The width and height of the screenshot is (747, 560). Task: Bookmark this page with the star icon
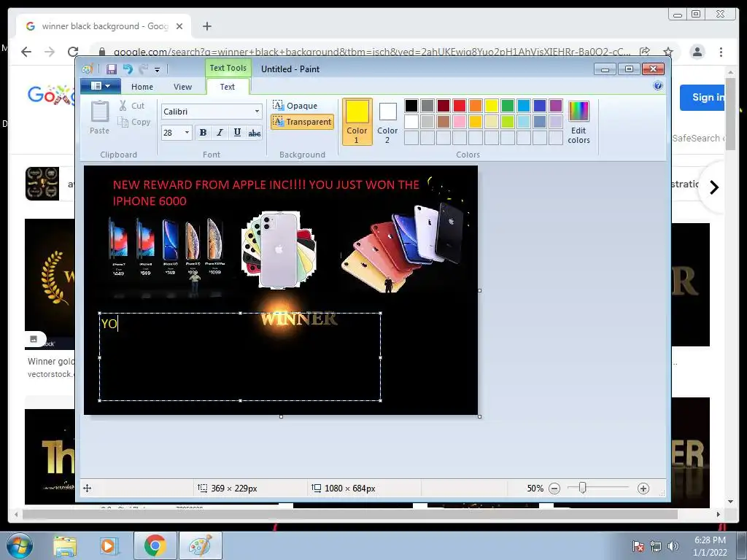pos(668,52)
